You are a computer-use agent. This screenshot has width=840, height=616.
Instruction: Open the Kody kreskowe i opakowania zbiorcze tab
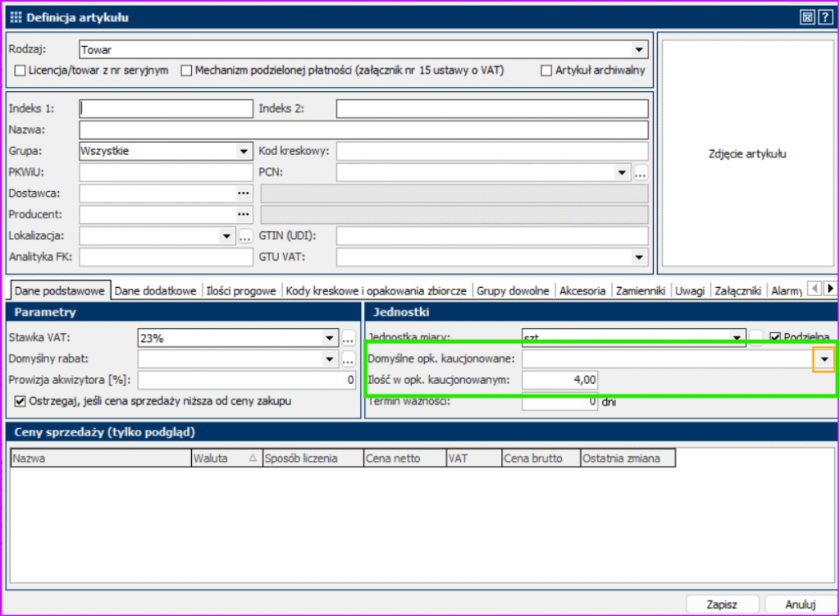tap(377, 290)
